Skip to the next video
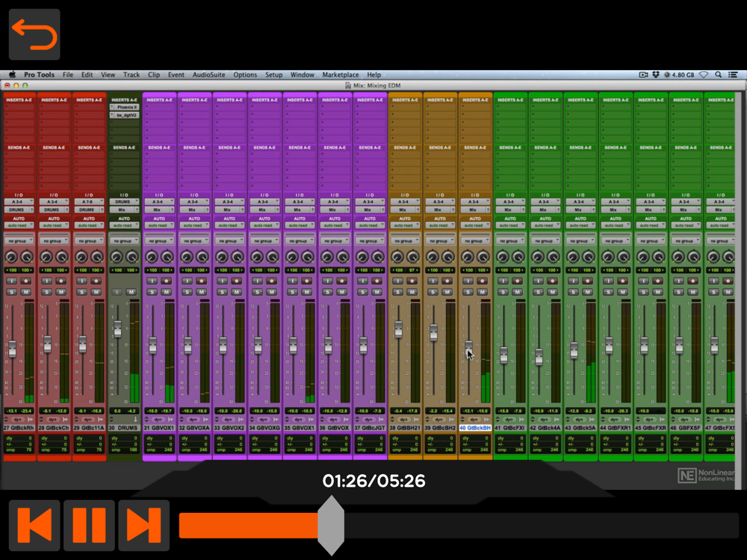The width and height of the screenshot is (747, 560). point(144,525)
